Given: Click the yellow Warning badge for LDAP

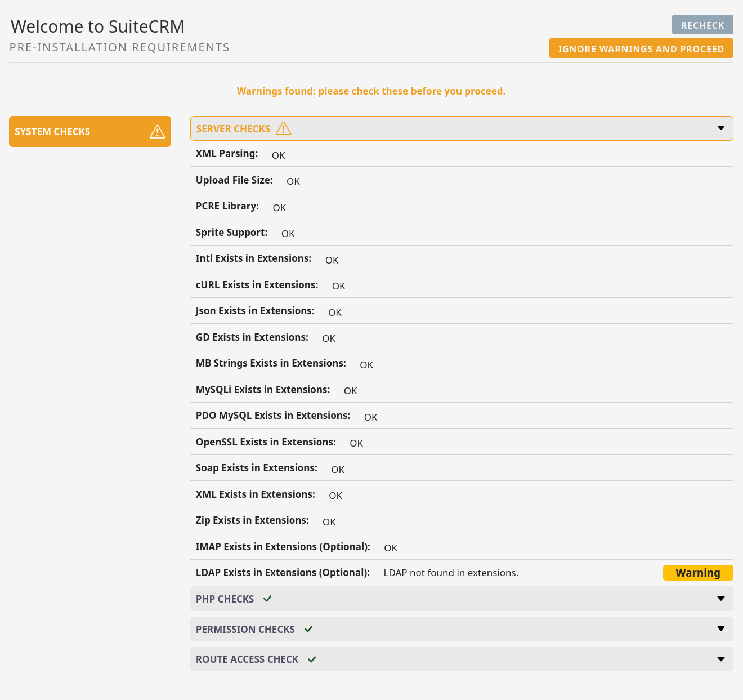Looking at the screenshot, I should [697, 573].
